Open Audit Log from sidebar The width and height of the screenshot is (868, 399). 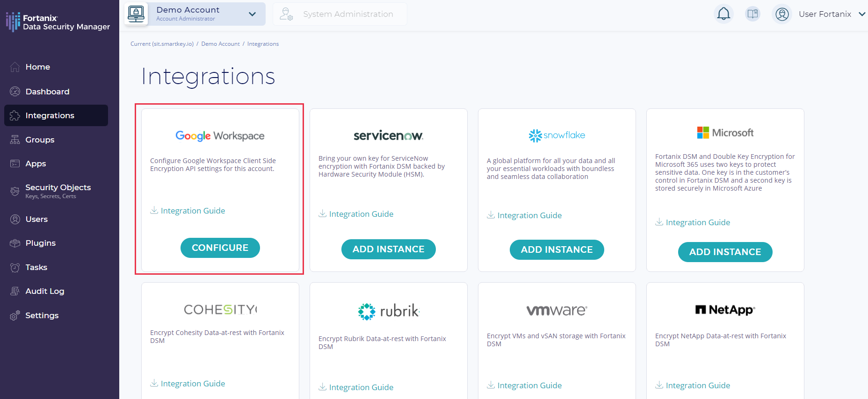44,291
